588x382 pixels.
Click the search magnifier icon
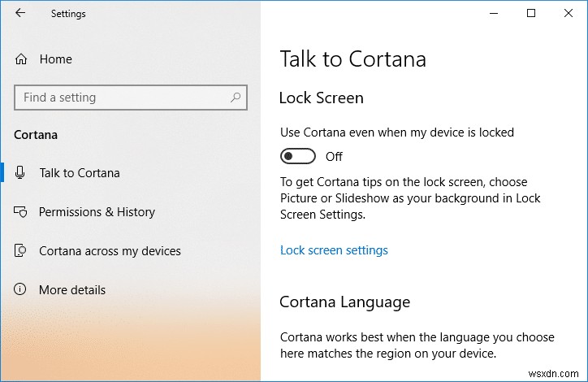236,98
